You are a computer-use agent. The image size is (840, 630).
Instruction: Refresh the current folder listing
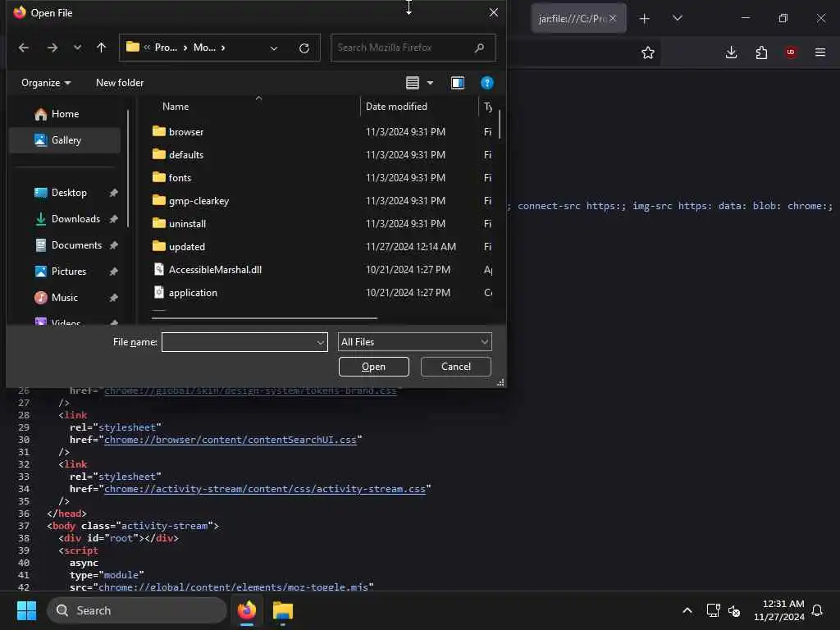coord(304,48)
